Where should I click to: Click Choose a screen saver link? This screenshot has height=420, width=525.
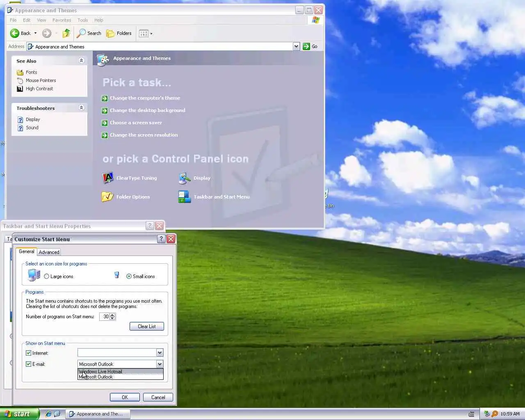pyautogui.click(x=136, y=123)
